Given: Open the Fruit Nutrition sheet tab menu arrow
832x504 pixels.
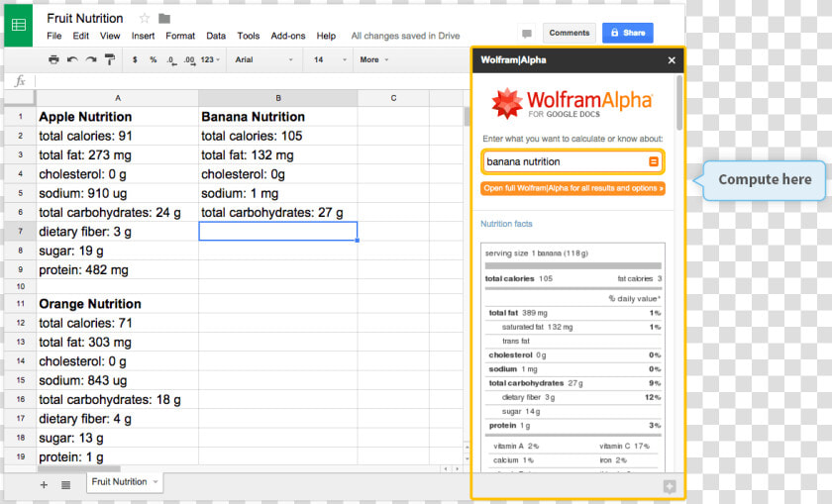Looking at the screenshot, I should 156,481.
